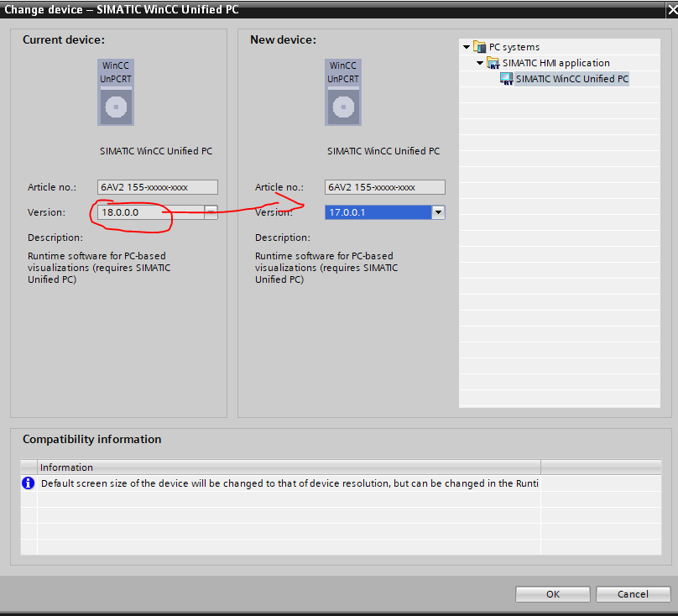Click the current device Article no. field

pyautogui.click(x=158, y=187)
